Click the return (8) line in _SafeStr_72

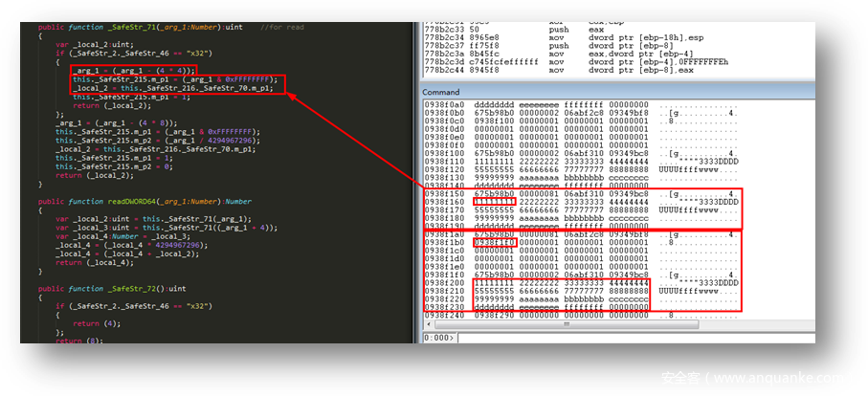pyautogui.click(x=78, y=339)
